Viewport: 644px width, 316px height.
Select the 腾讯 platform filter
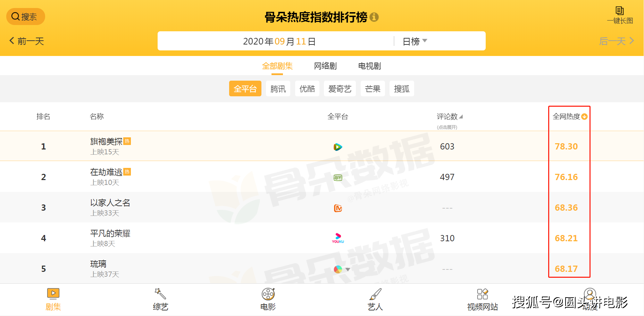click(x=278, y=89)
